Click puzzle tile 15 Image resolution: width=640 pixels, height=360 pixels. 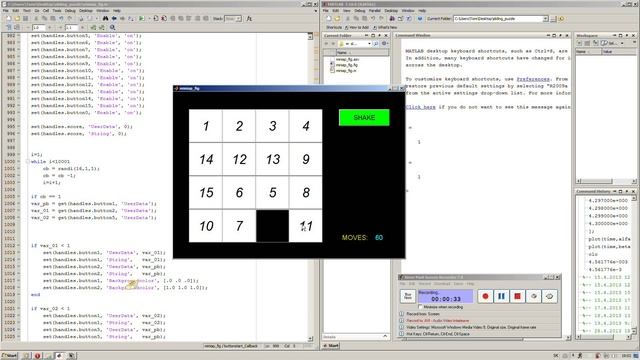click(206, 192)
